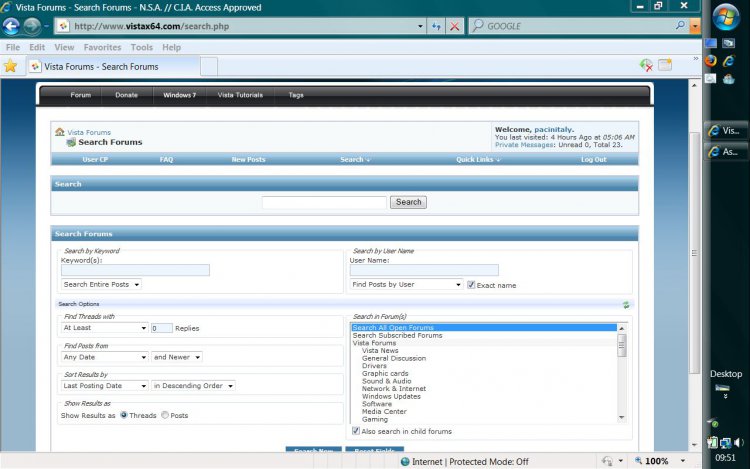
Task: Open the Quick Links menu
Action: pos(478,160)
